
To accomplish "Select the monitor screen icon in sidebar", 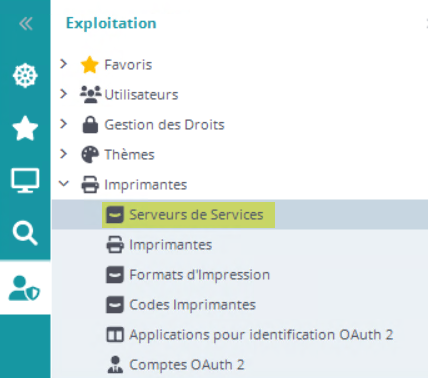I will click(x=25, y=180).
